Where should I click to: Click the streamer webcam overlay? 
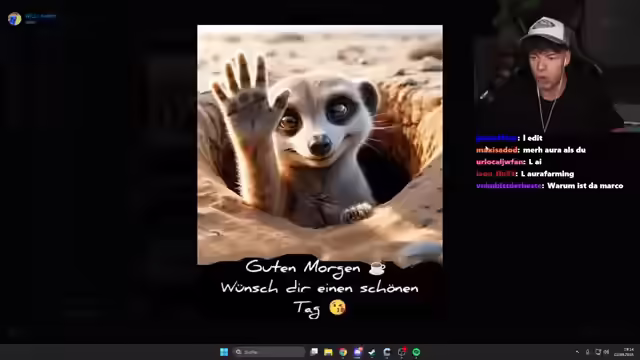tap(558, 67)
